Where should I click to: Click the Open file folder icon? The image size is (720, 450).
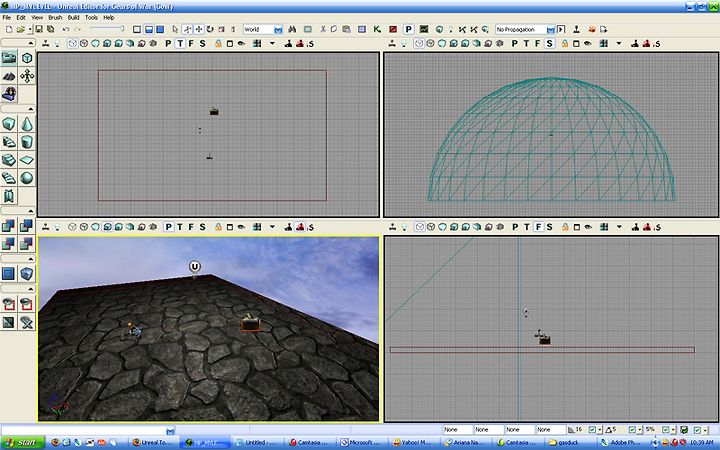[20, 29]
